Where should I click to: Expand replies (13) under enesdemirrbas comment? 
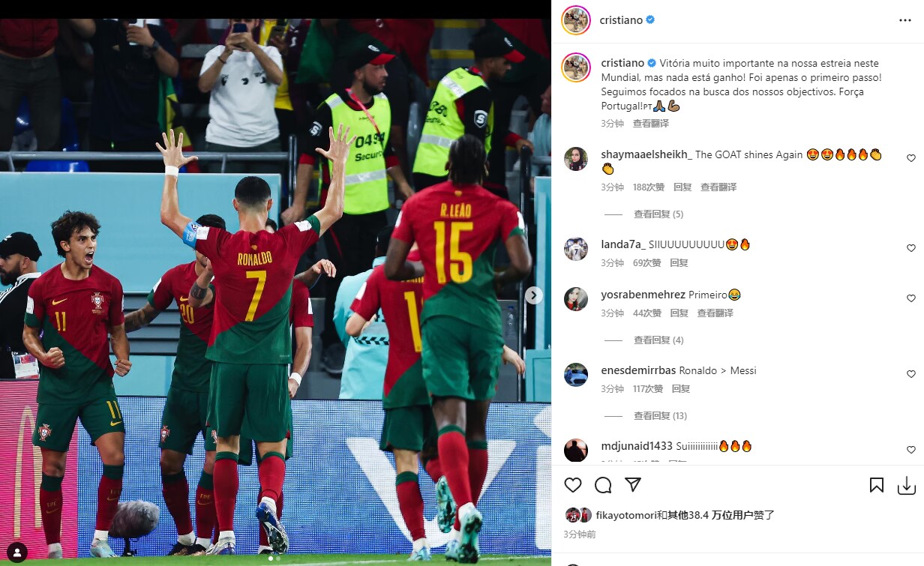(660, 416)
